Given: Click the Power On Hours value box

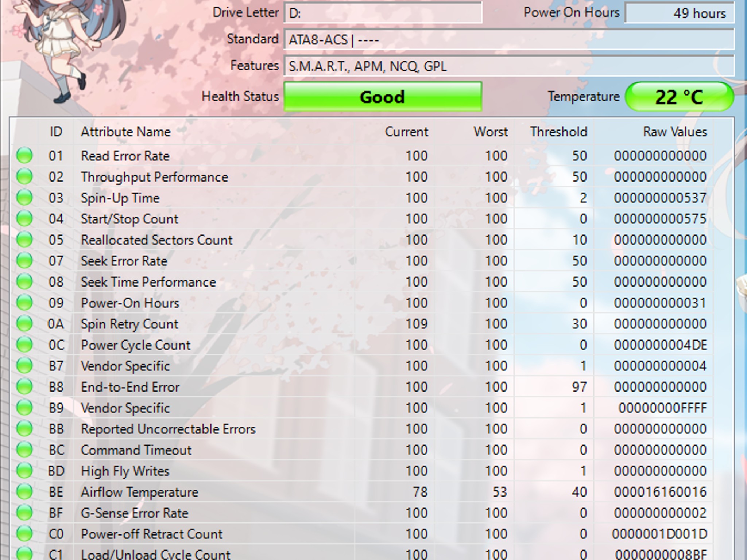Looking at the screenshot, I should coord(679,13).
